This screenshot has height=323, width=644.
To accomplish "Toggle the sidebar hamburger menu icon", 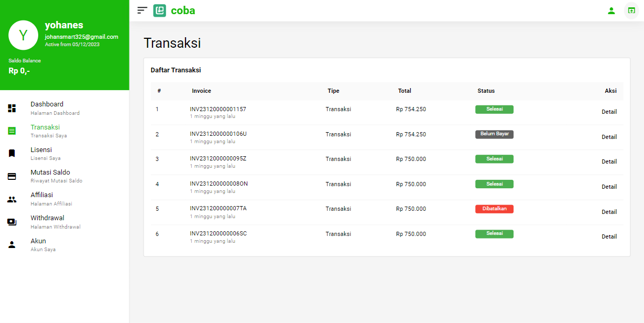I will [142, 10].
